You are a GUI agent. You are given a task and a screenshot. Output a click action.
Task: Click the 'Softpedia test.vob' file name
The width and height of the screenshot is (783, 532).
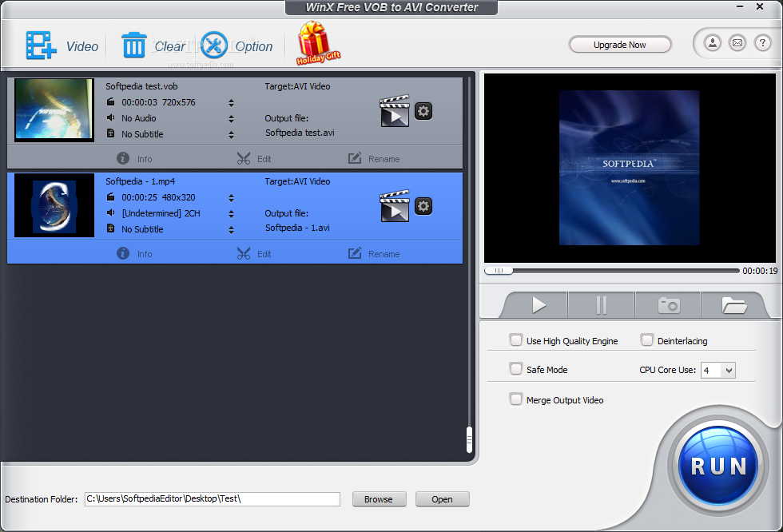[141, 86]
